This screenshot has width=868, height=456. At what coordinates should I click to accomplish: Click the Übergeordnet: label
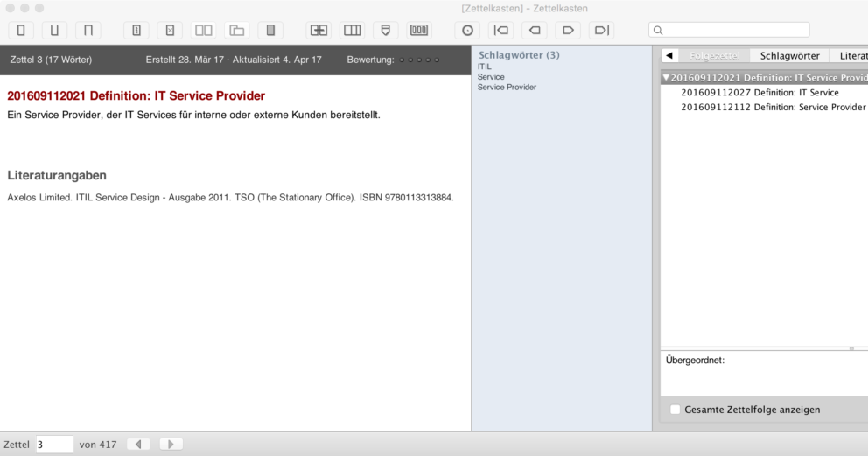point(695,361)
